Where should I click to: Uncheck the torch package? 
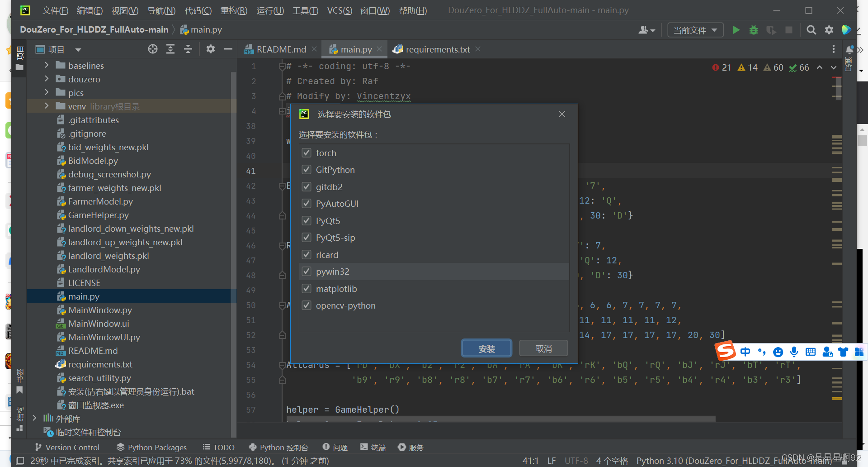coord(307,152)
